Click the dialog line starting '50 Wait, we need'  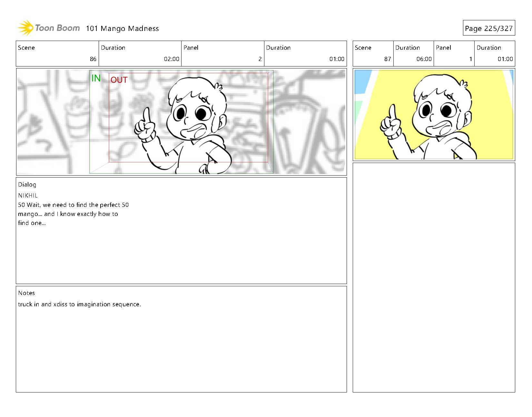(x=74, y=205)
